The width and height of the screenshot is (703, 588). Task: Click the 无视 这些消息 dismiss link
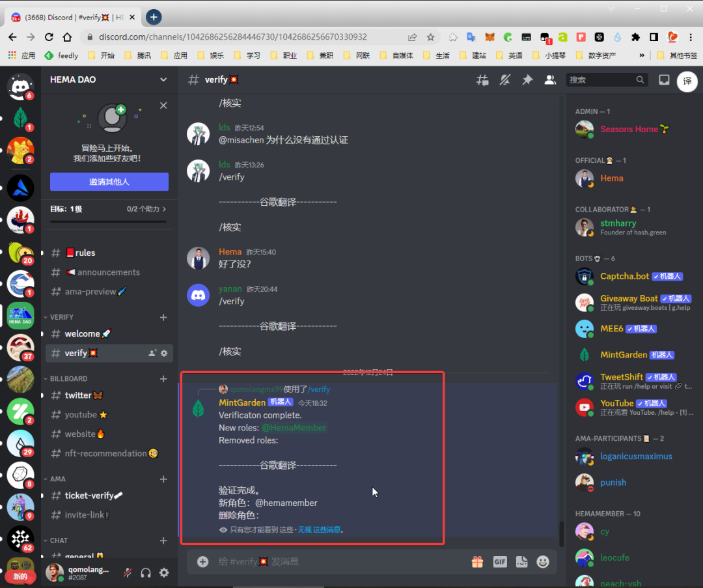tap(319, 529)
